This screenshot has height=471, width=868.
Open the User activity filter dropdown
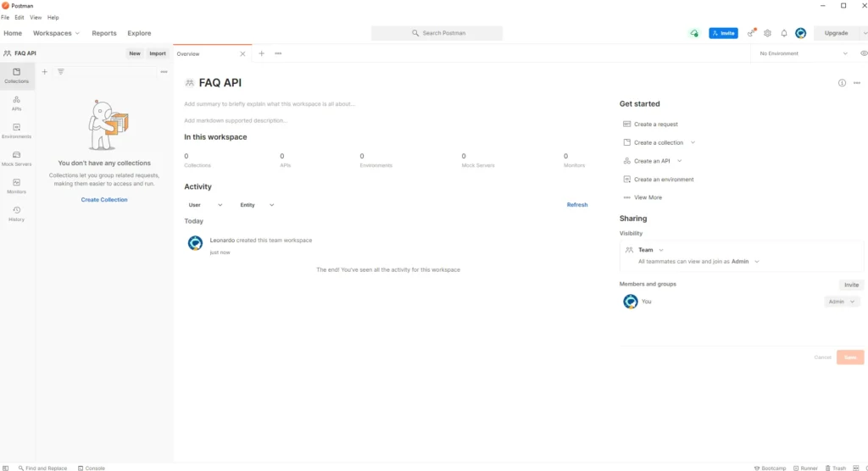point(205,205)
